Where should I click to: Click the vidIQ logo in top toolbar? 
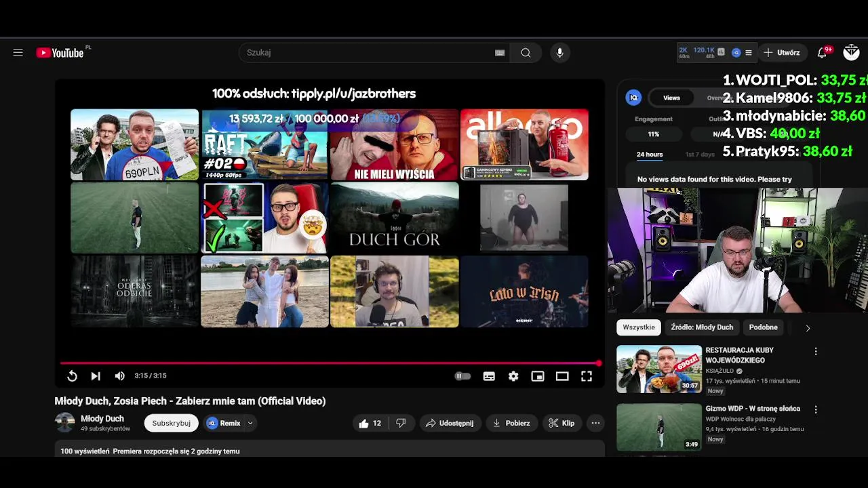(736, 52)
